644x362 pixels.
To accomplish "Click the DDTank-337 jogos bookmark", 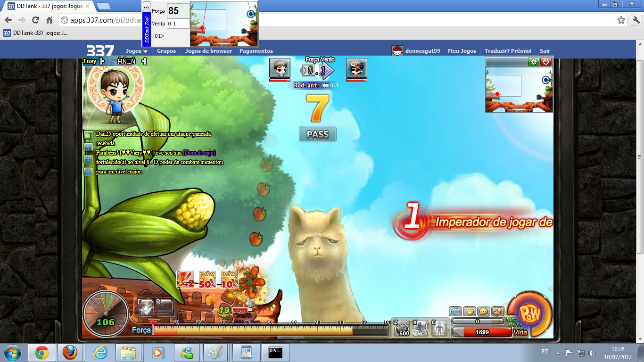I will pyautogui.click(x=36, y=33).
